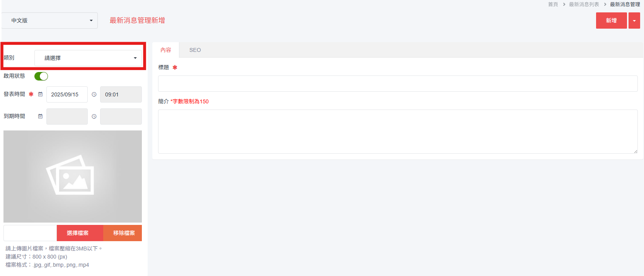Click the 09:01 publish time field

coord(121,94)
